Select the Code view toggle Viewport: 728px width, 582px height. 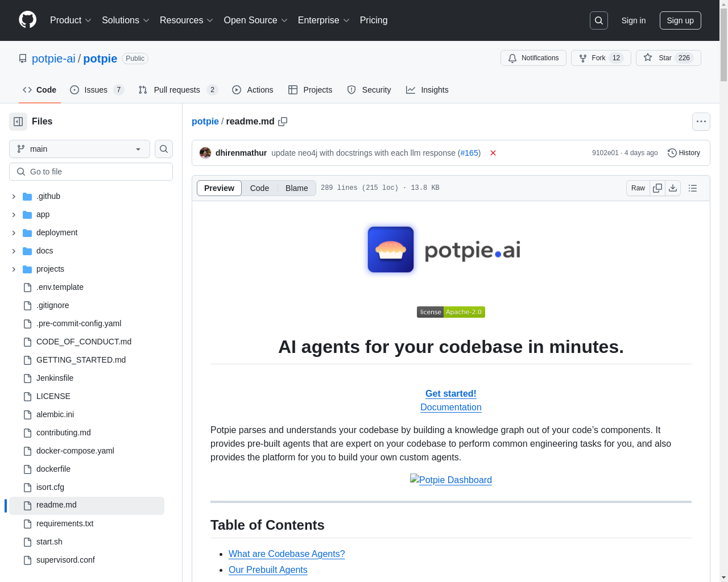click(x=259, y=188)
